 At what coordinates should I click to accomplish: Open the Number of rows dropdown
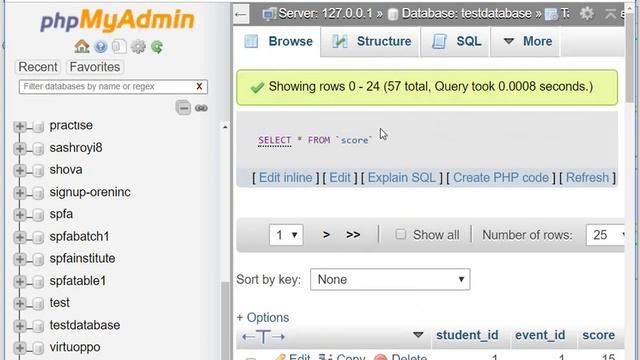[x=606, y=235]
